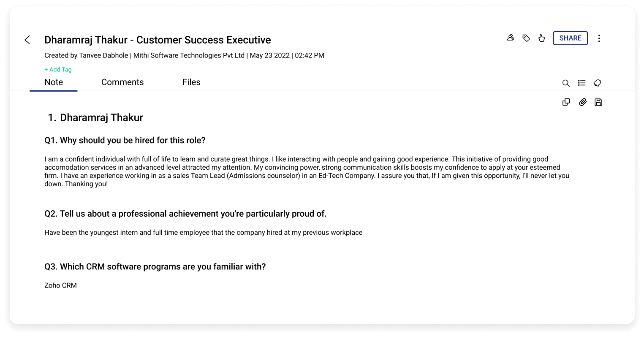Duplicate the note using the copy icon

click(566, 102)
